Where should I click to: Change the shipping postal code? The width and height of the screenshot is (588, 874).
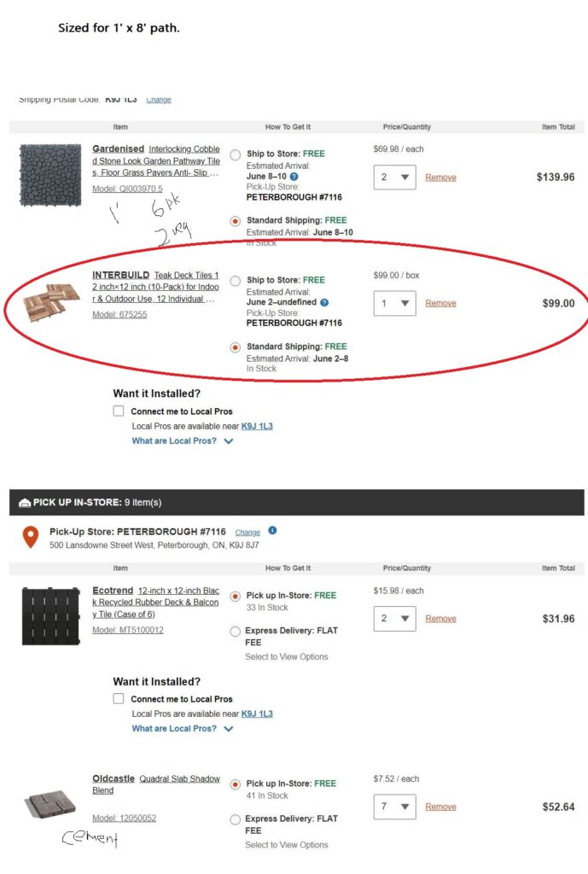pyautogui.click(x=159, y=100)
